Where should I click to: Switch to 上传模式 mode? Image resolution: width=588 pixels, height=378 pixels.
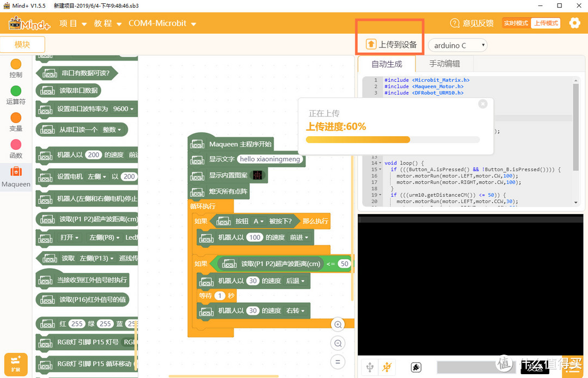[x=546, y=23]
